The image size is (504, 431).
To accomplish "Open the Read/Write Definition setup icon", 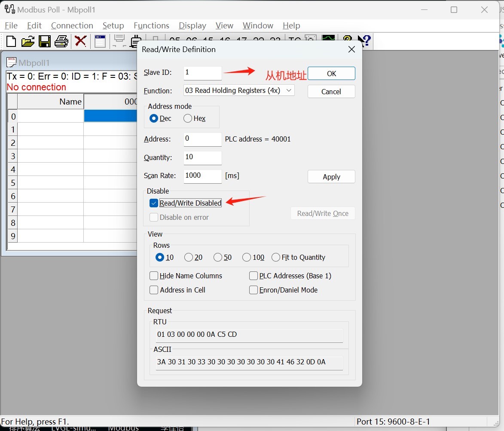I will pos(100,41).
